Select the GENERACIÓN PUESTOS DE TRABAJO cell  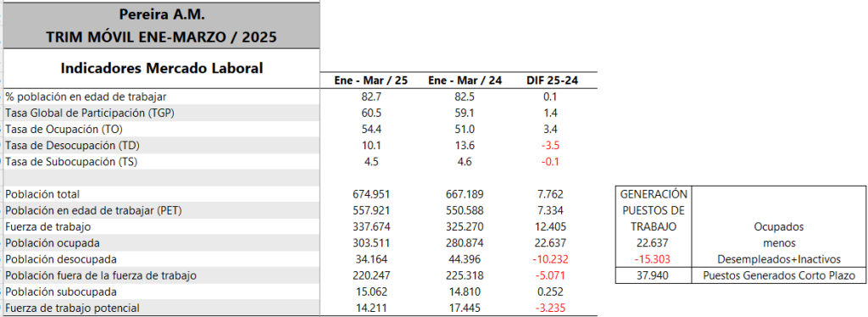(654, 211)
